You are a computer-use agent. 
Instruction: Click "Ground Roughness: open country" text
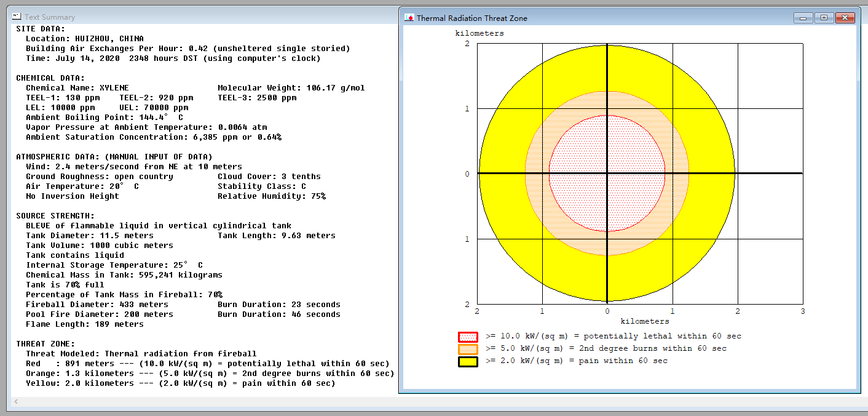100,177
